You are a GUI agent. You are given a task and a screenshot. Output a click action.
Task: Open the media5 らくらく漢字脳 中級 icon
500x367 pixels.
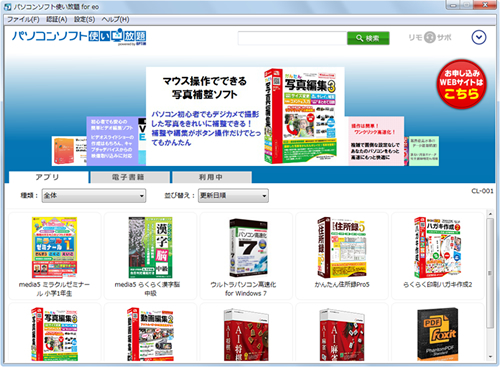click(x=150, y=247)
